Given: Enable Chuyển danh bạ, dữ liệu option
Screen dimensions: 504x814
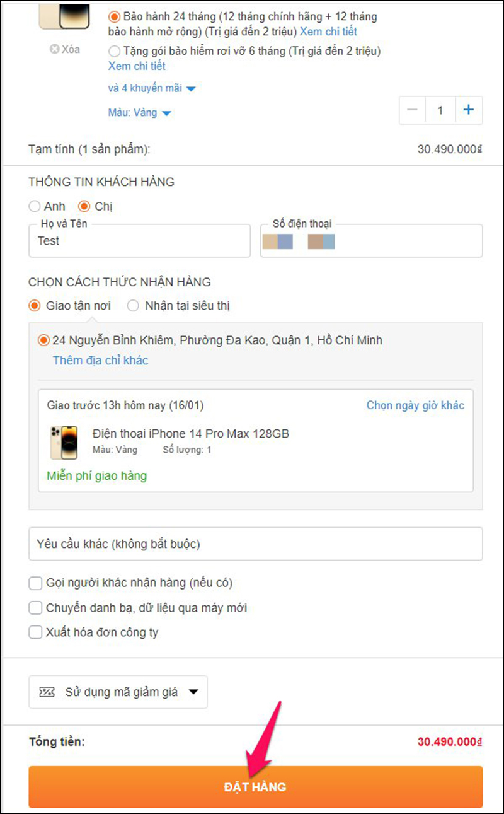Looking at the screenshot, I should (35, 608).
